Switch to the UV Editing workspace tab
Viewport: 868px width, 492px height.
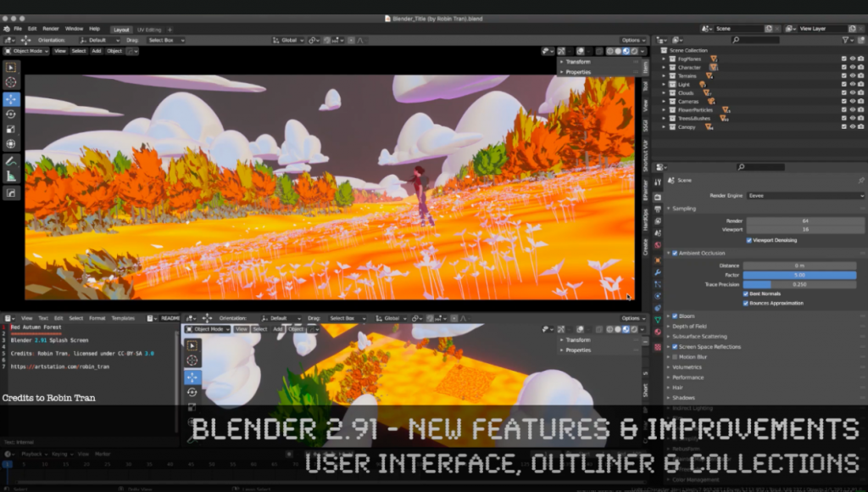click(x=147, y=28)
